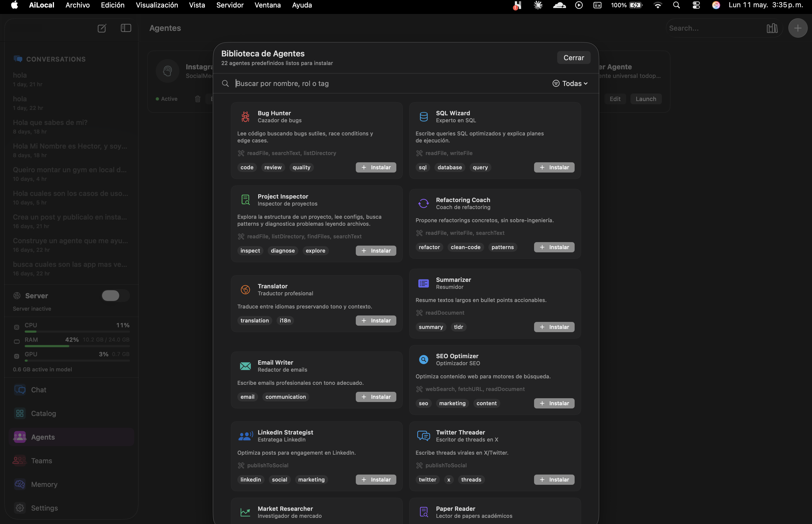Click the Bug Hunter bug icon
The width and height of the screenshot is (812, 524).
245,117
